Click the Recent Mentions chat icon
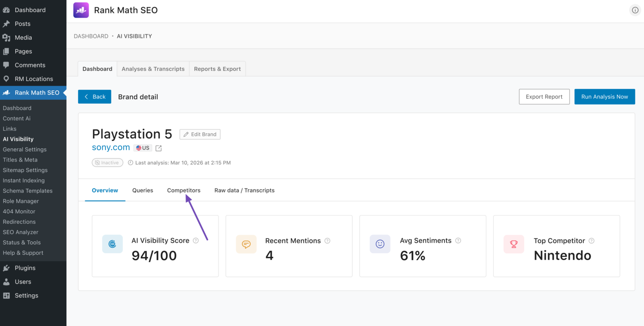This screenshot has height=326, width=644. point(246,244)
